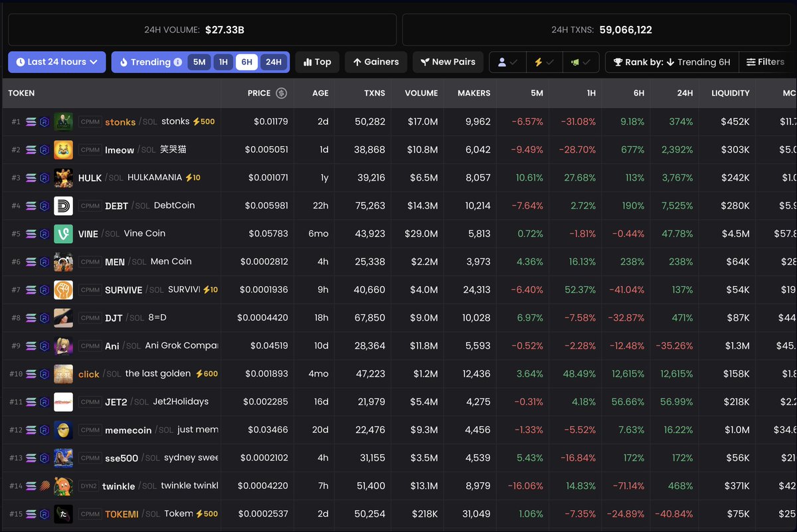Click sse500 transactions 31,155
The width and height of the screenshot is (797, 532).
(x=370, y=458)
